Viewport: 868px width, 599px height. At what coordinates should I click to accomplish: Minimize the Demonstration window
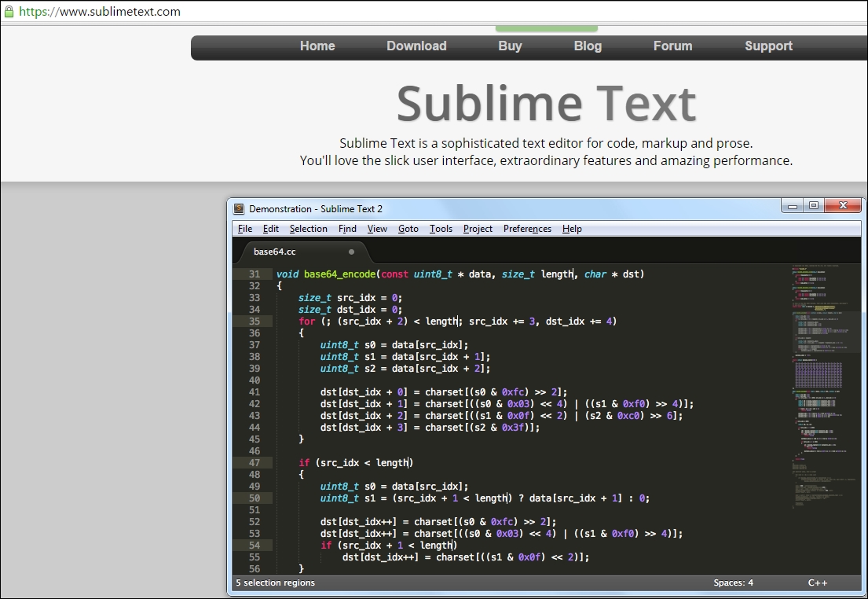coord(792,206)
